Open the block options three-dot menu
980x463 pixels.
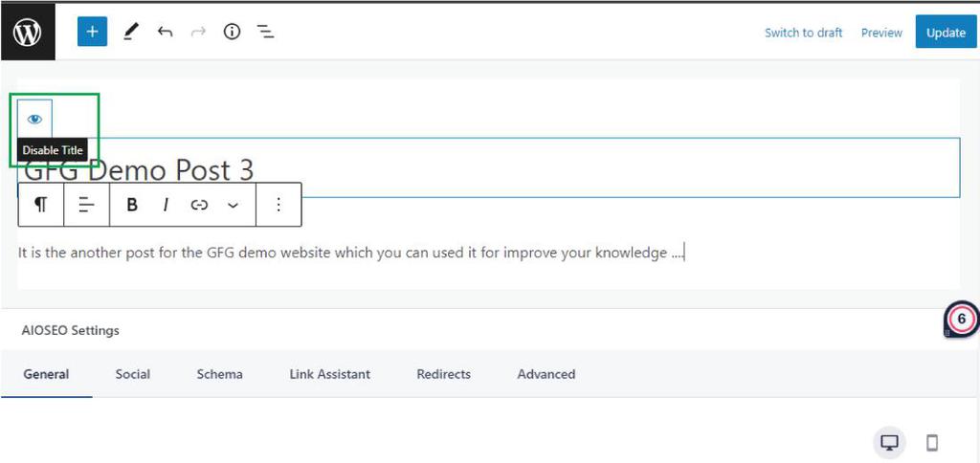click(278, 205)
